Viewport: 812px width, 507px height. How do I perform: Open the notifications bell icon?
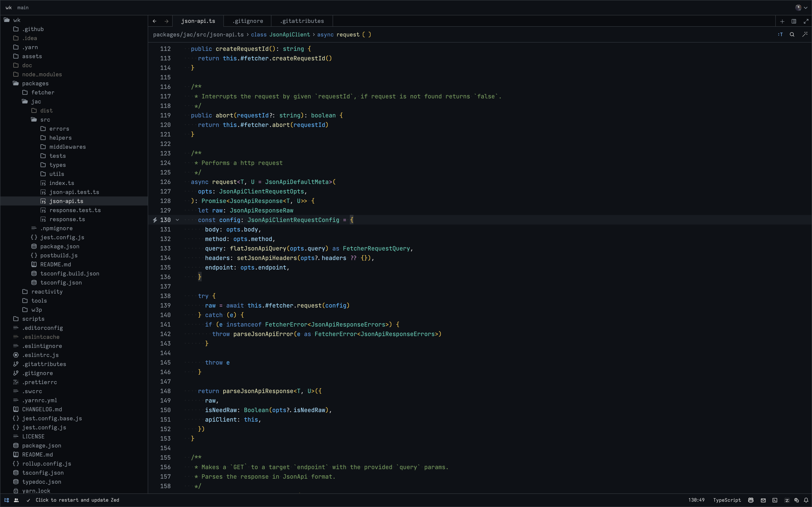click(x=806, y=500)
